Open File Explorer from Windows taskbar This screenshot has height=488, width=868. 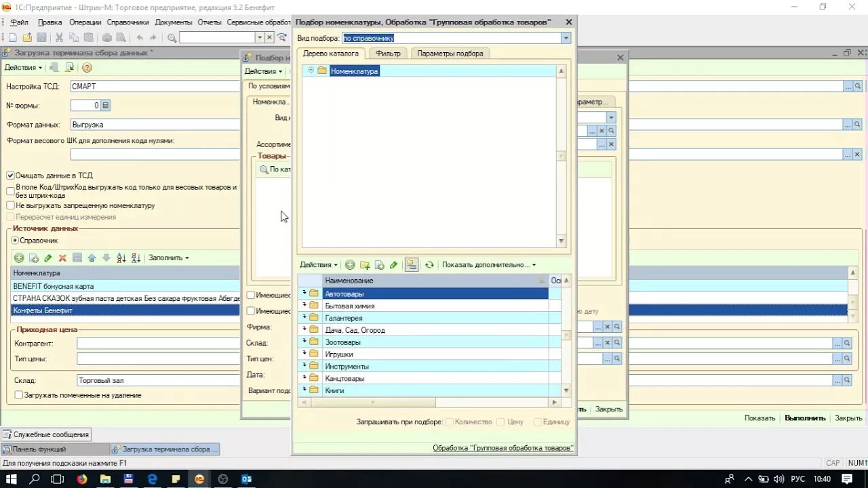tap(105, 479)
